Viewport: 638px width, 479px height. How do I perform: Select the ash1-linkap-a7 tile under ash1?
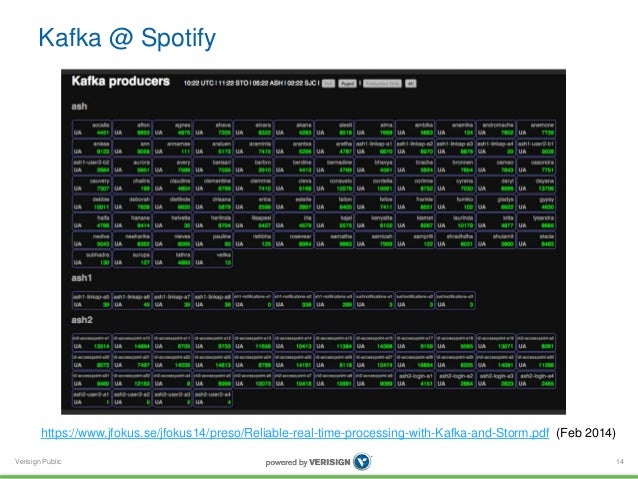[x=173, y=301]
